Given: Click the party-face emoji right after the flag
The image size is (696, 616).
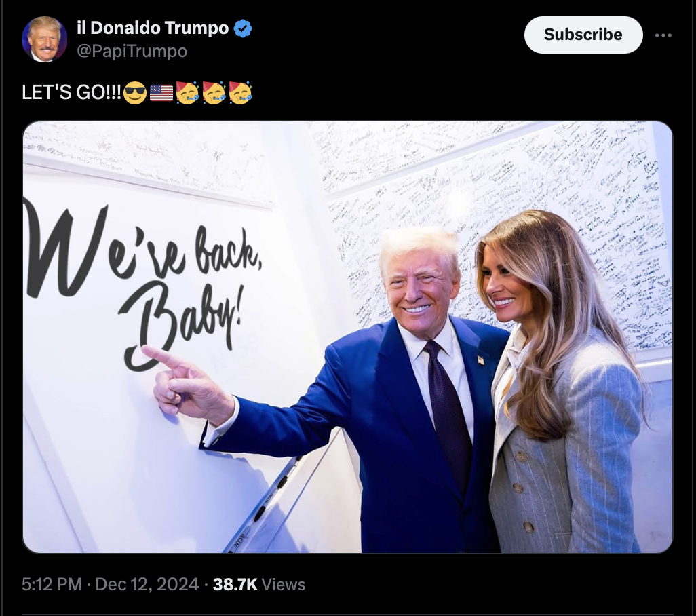Looking at the screenshot, I should [x=187, y=93].
